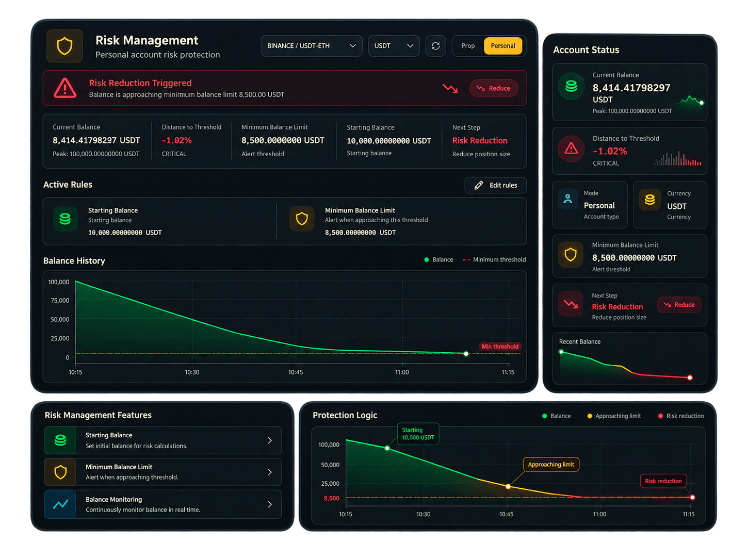Click the downtrend arrow icon in alert banner
Image resolution: width=747 pixels, height=560 pixels.
pos(450,88)
